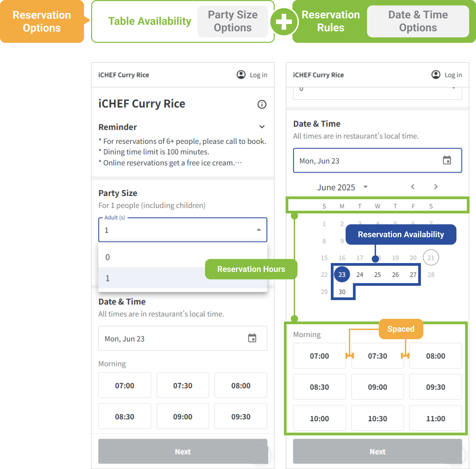
Task: Open the calendar icon in left date field
Action: (252, 338)
